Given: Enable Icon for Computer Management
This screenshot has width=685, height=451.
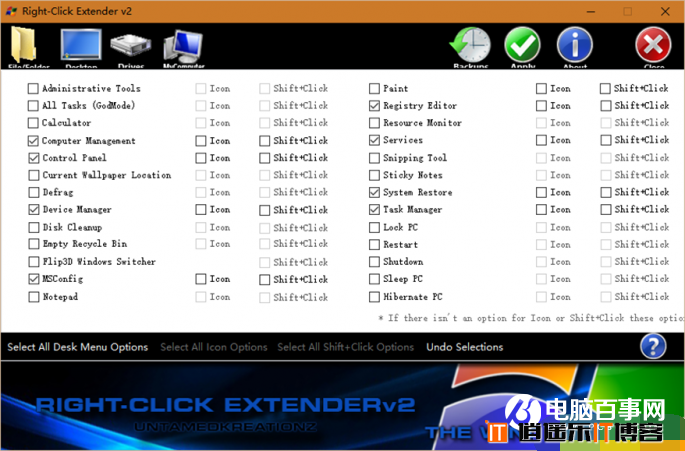Looking at the screenshot, I should 201,141.
